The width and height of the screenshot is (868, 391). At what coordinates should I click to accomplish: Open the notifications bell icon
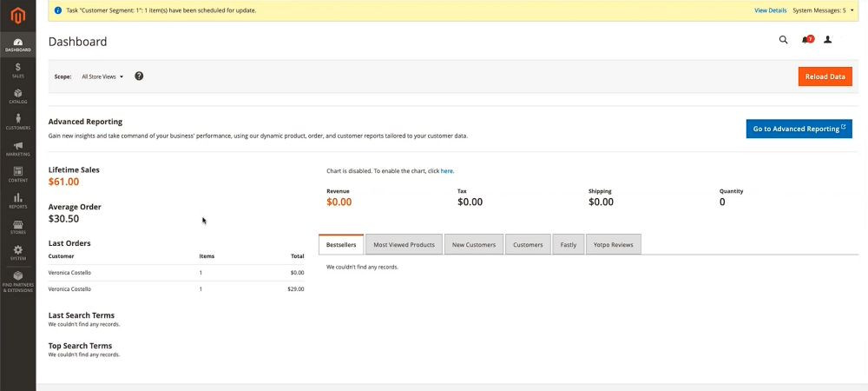click(x=806, y=40)
